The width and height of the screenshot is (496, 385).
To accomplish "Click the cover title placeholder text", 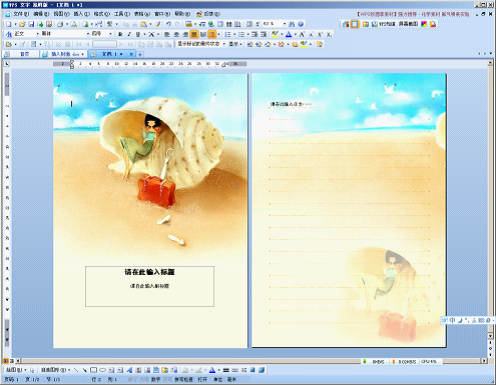I will coord(150,272).
